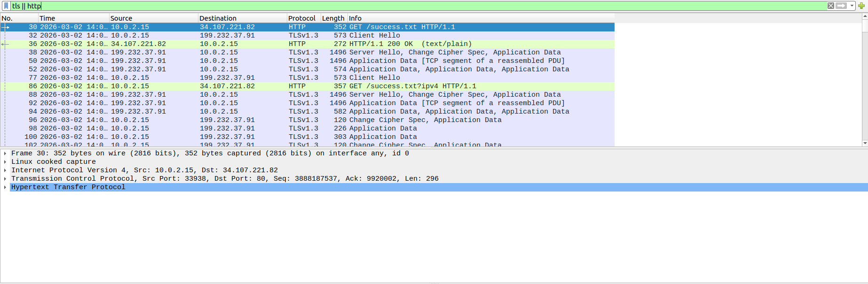The image size is (868, 284).
Task: Select packet 36 HTTP/1.1 200 OK
Action: point(308,44)
